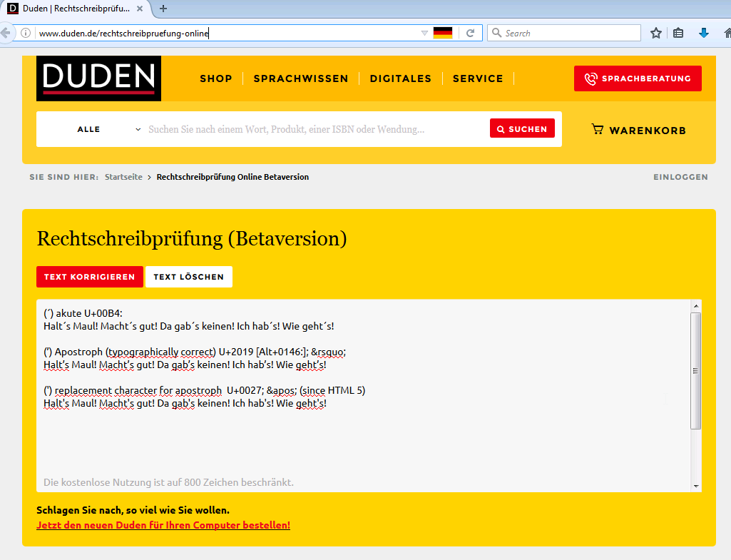Go to Startseite breadcrumb link
731x560 pixels.
coord(123,177)
